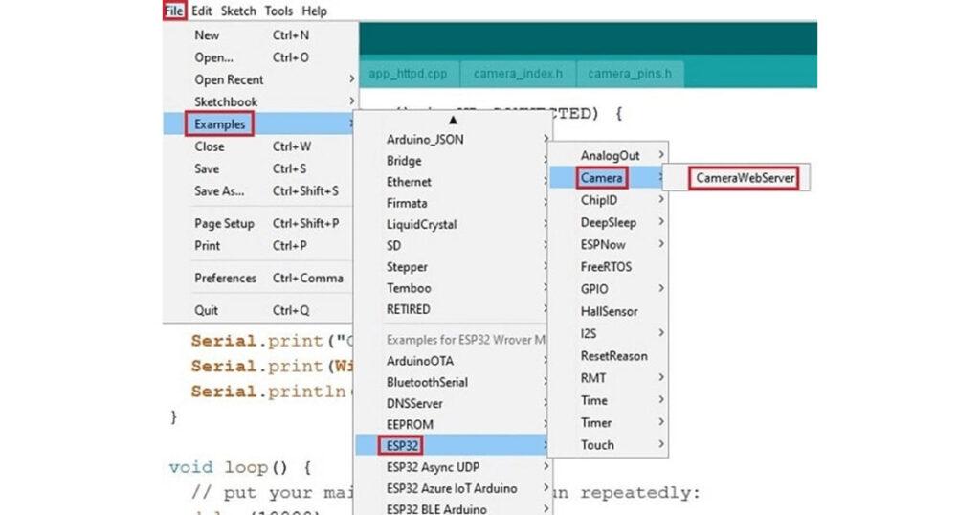
Task: Expand the Camera examples submenu
Action: 602,178
